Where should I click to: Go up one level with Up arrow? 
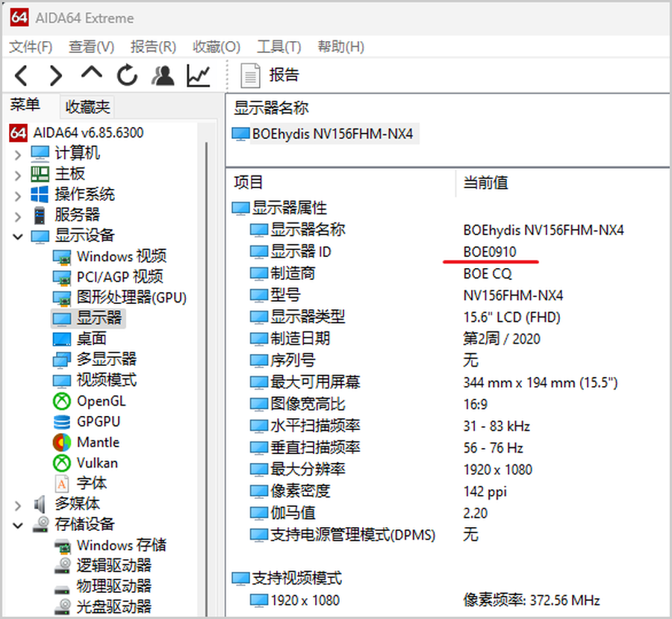(91, 73)
